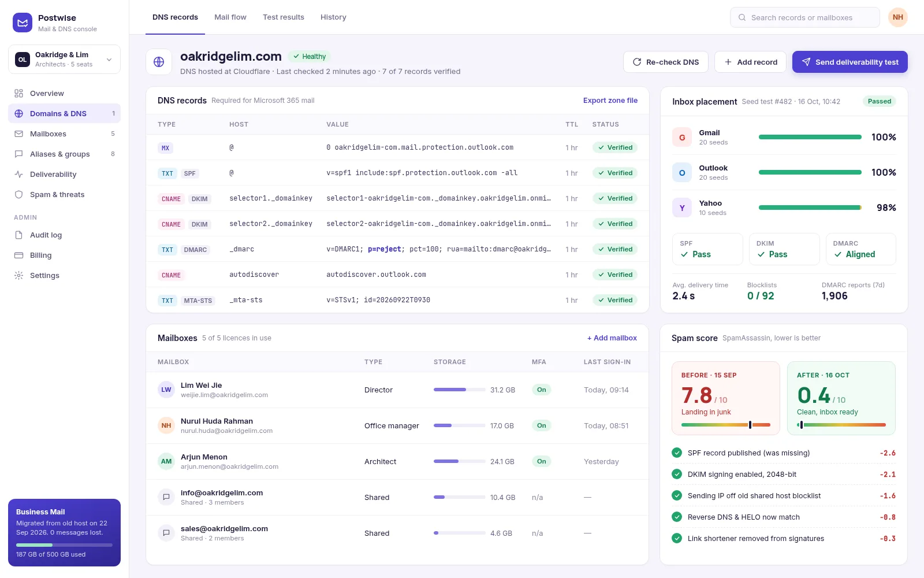Open the Test results tab
This screenshot has width=924, height=578.
click(284, 17)
